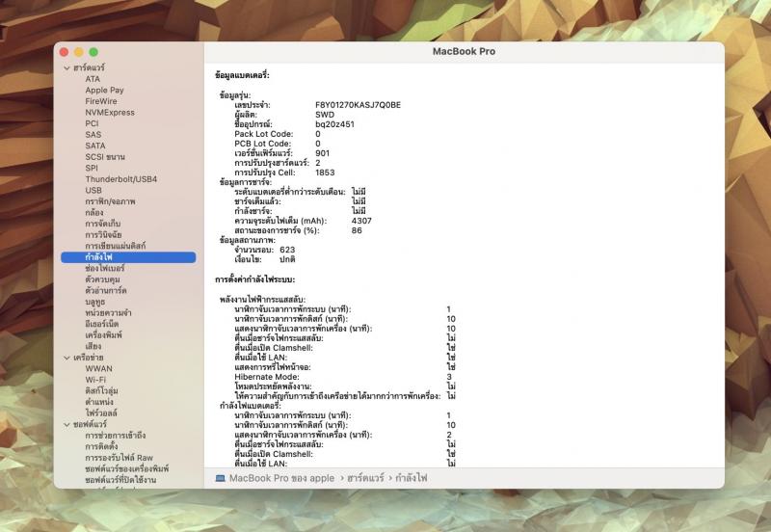The width and height of the screenshot is (771, 532).
Task: Select ตัวอ่านการ์ด in the sidebar
Action: click(x=106, y=291)
